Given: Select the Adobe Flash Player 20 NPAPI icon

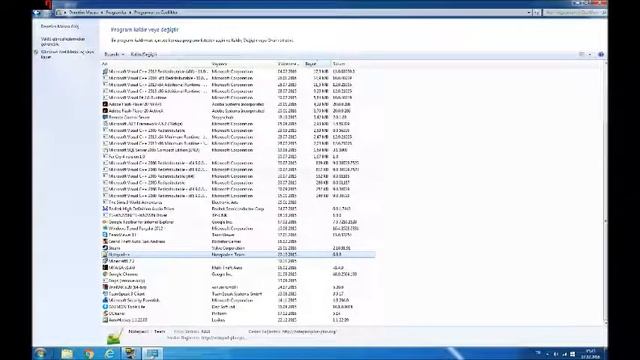Looking at the screenshot, I should point(105,104).
